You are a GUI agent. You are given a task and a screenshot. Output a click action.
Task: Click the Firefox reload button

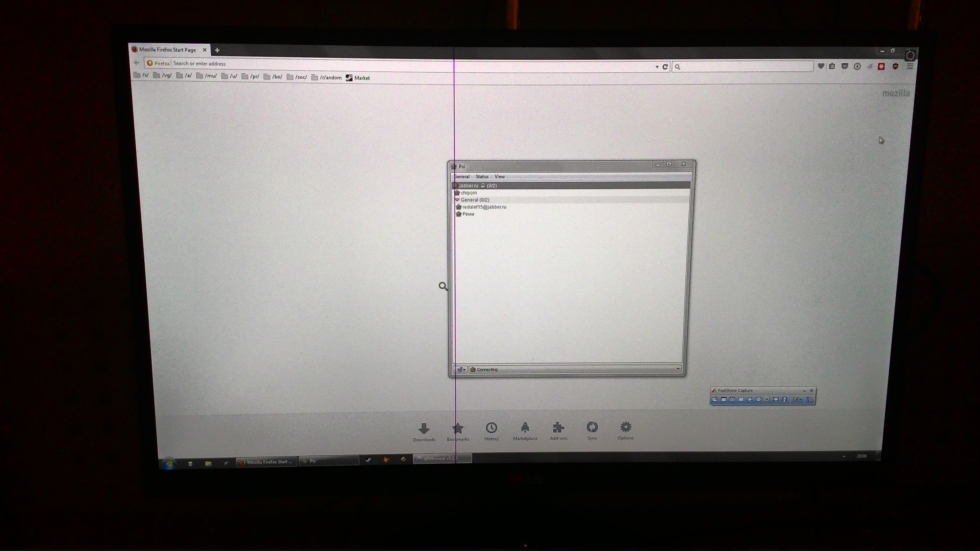[x=665, y=67]
